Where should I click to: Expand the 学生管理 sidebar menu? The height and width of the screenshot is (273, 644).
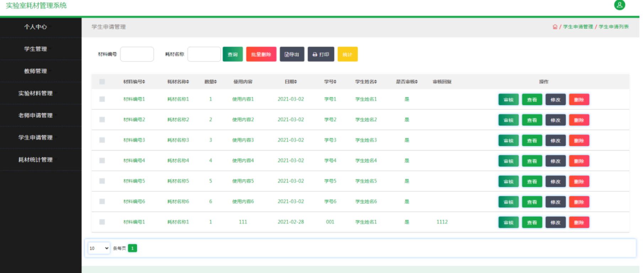coord(36,49)
